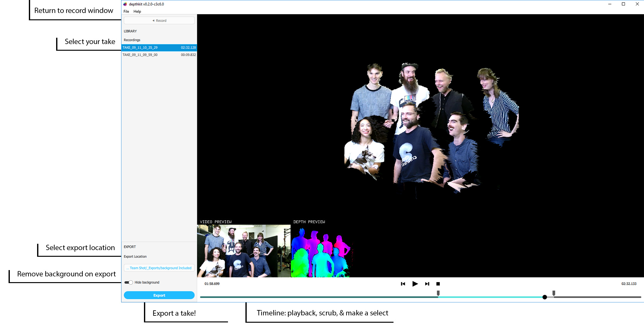
Task: Return to the Record window
Action: [x=159, y=21]
